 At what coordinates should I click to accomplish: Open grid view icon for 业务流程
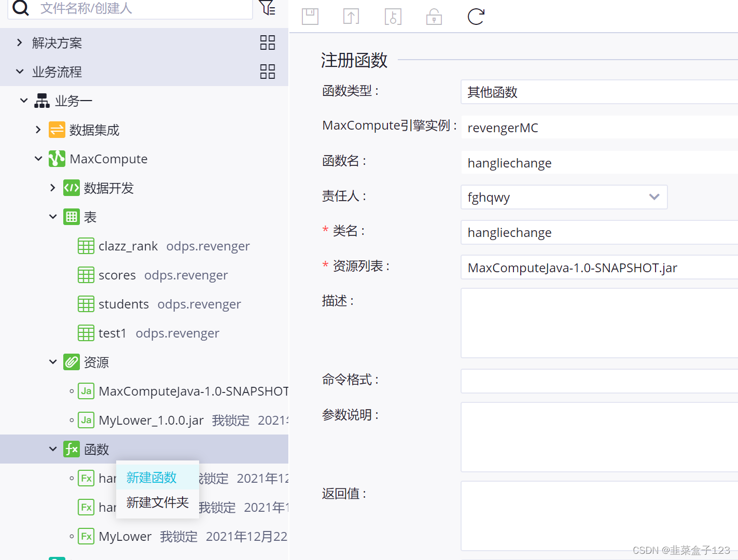pyautogui.click(x=268, y=72)
